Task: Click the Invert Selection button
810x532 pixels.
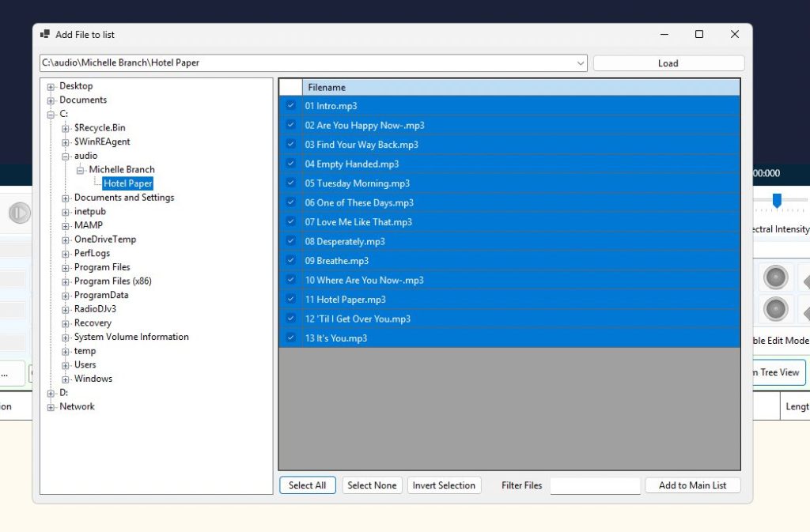Action: 444,485
